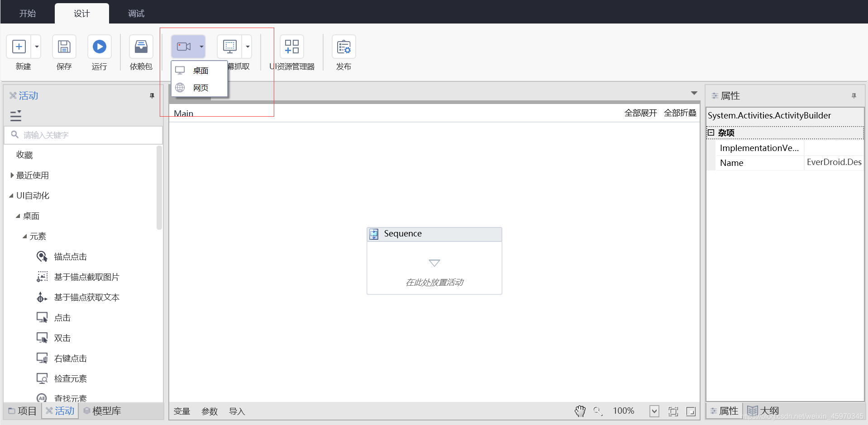Screen dimensions: 868x425
Task: Switch to the 开始 tab
Action: 28,14
